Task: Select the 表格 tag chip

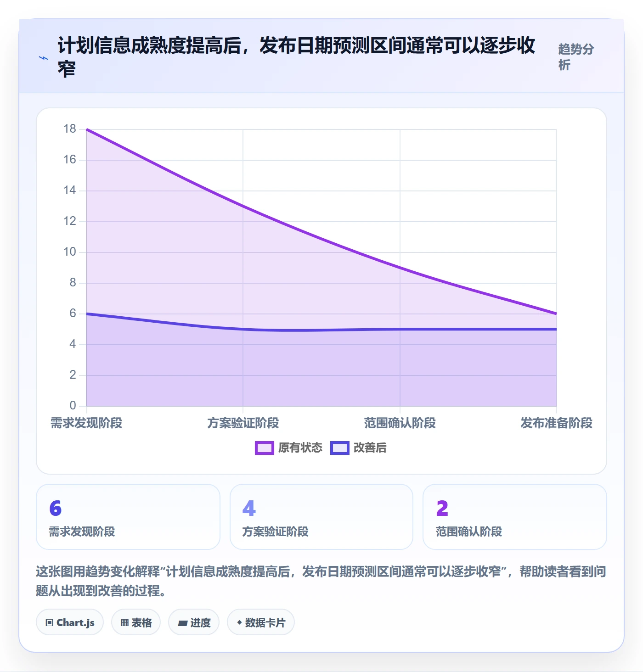Action: click(x=136, y=622)
